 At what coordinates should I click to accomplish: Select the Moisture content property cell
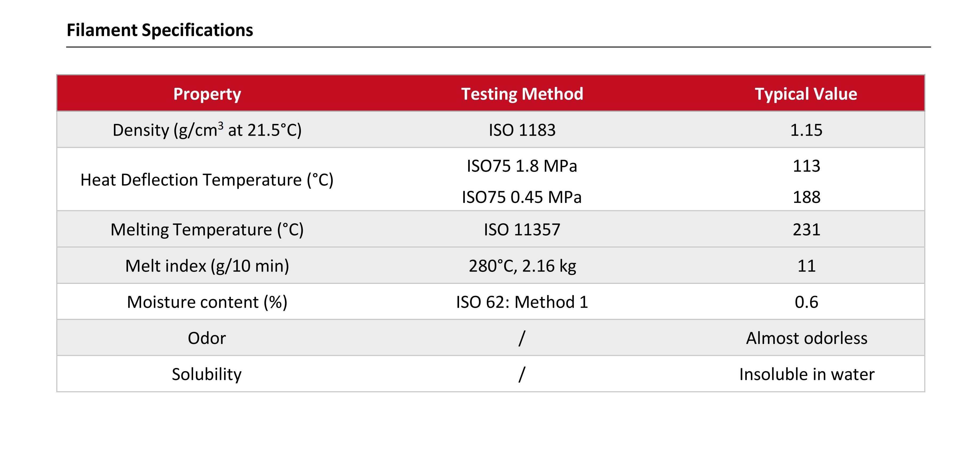pos(207,302)
